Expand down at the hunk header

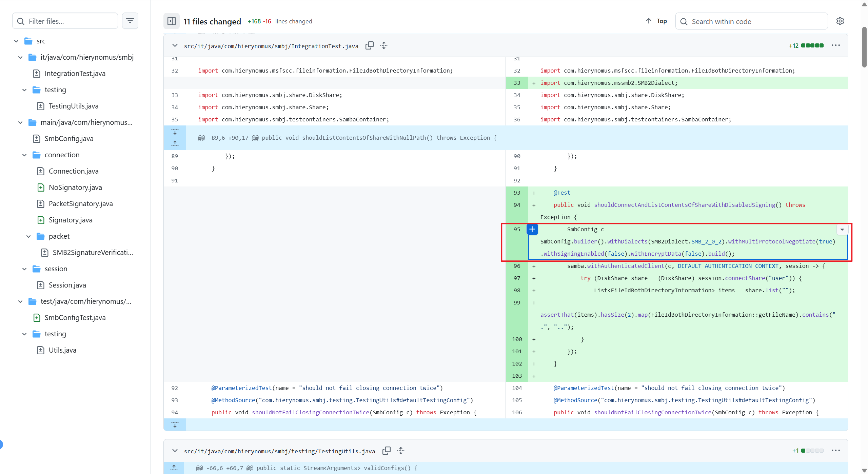click(x=175, y=132)
